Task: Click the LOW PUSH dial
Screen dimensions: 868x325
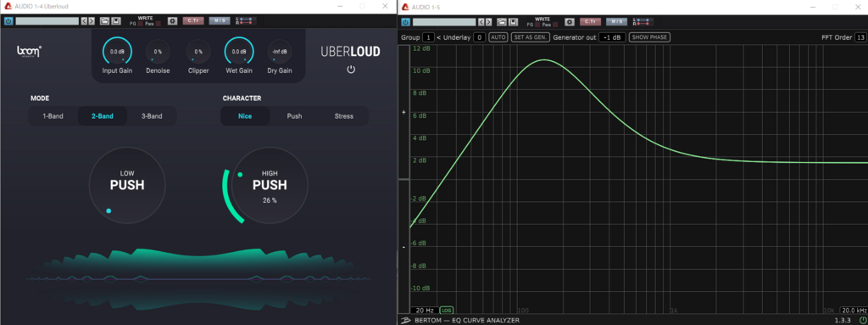Action: click(x=127, y=185)
